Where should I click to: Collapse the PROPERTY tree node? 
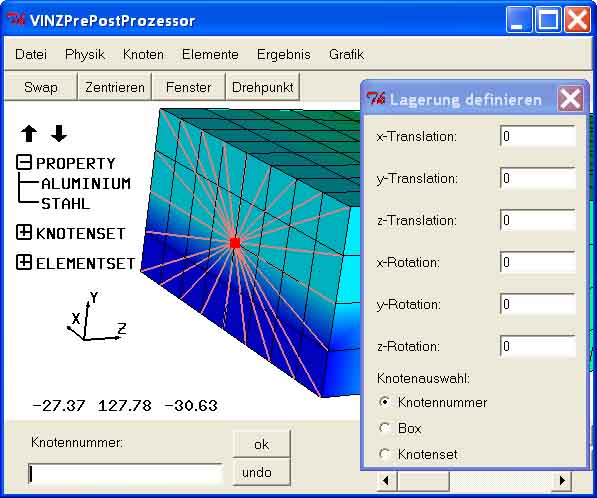tap(24, 162)
